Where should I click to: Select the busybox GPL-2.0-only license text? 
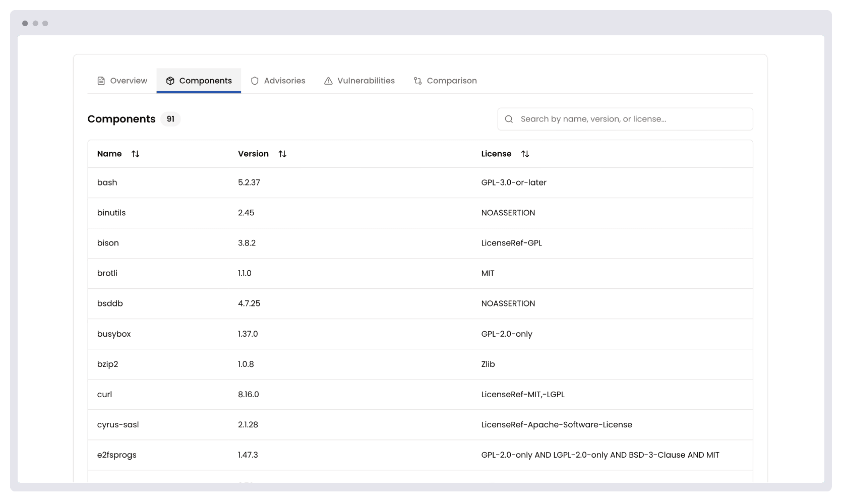(x=506, y=334)
